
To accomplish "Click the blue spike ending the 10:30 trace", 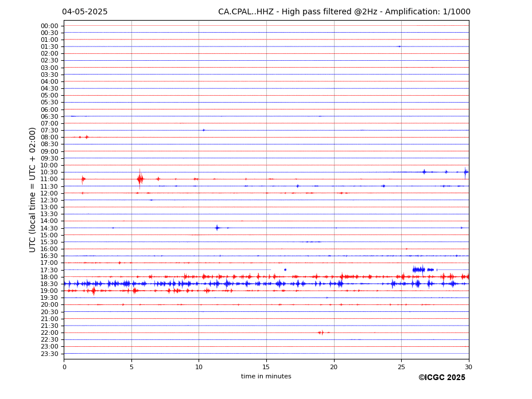I will coord(466,172).
